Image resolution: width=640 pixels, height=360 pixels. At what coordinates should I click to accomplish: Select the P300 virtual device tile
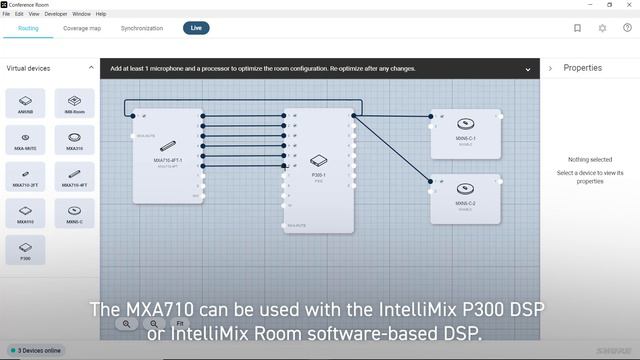click(x=25, y=250)
